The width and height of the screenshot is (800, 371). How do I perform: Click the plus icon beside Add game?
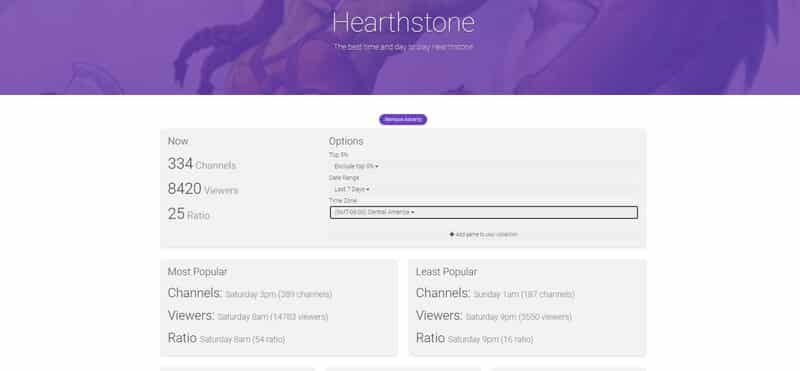452,234
